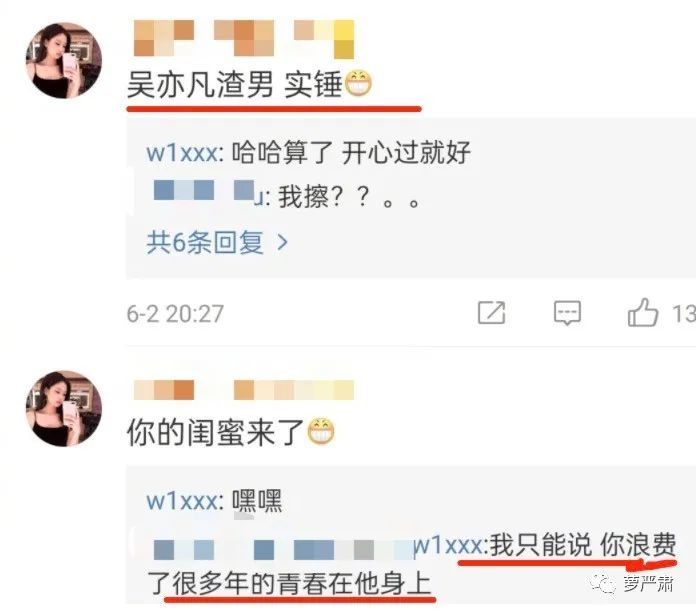
Task: Tap the 6-2 20:27 timestamp
Action: point(175,313)
